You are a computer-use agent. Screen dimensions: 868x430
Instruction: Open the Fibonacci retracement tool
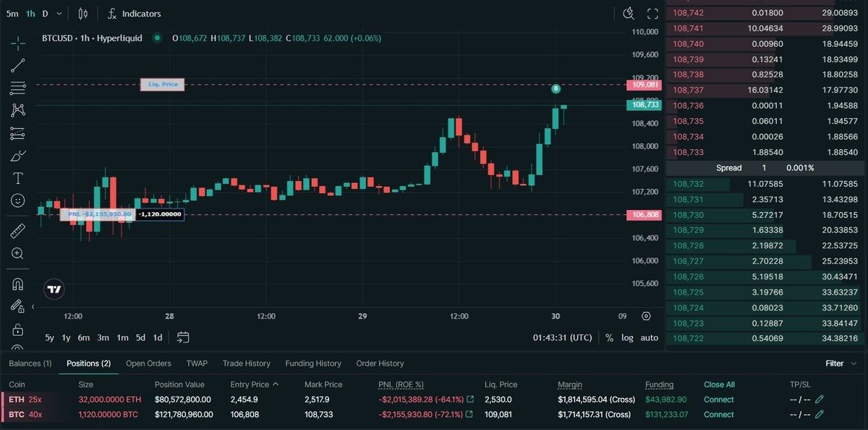tap(17, 88)
